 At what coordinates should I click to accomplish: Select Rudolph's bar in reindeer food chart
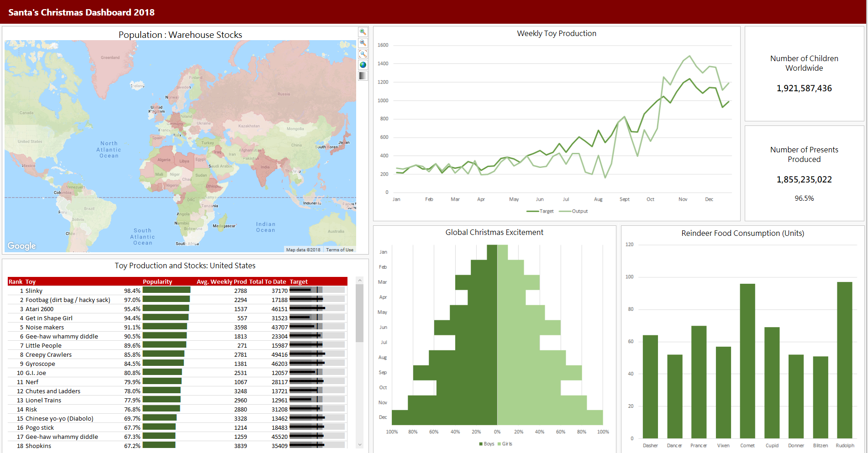pyautogui.click(x=844, y=360)
